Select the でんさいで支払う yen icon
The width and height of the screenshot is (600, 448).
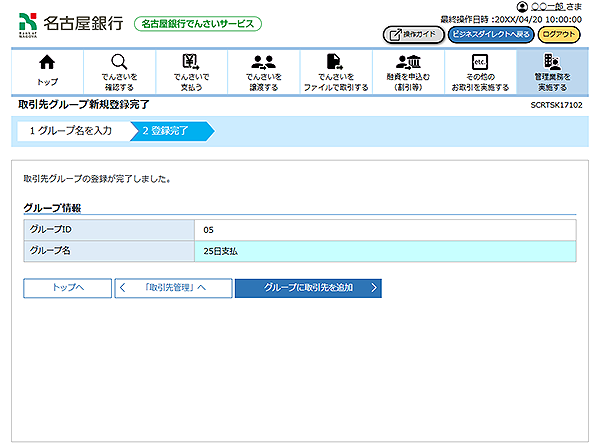tap(190, 62)
